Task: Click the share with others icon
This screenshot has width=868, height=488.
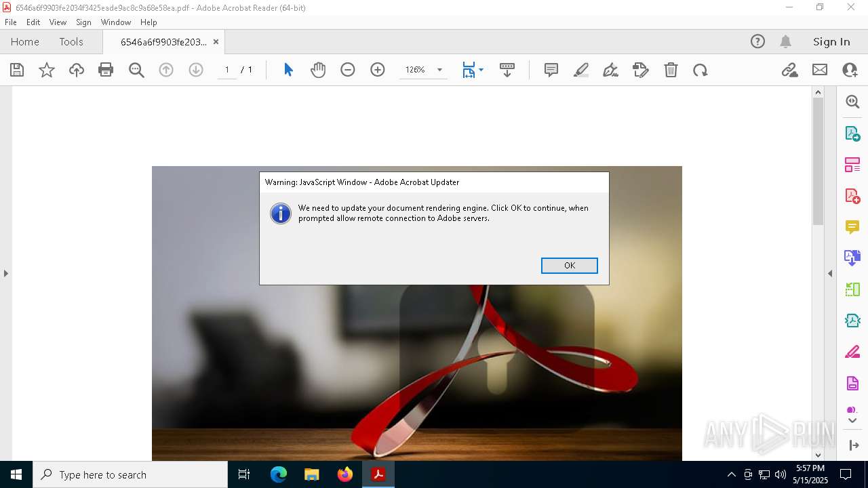Action: point(850,70)
